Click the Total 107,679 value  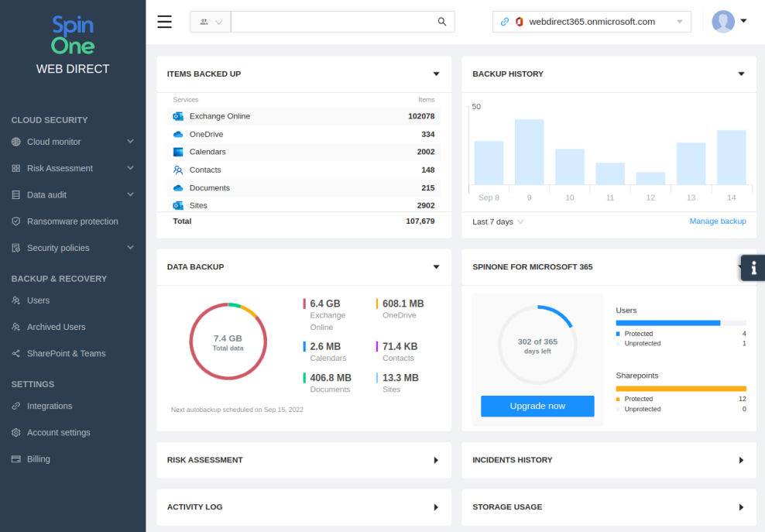coord(420,221)
